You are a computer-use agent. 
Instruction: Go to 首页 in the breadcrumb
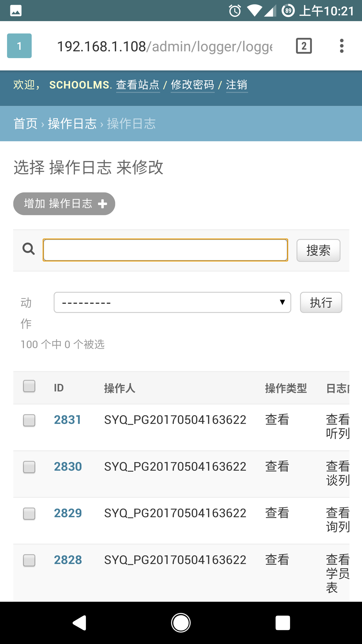[x=25, y=124]
